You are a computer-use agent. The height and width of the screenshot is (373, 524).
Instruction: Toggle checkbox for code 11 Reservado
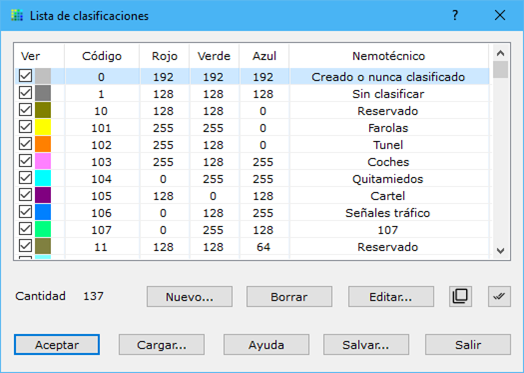coord(25,246)
